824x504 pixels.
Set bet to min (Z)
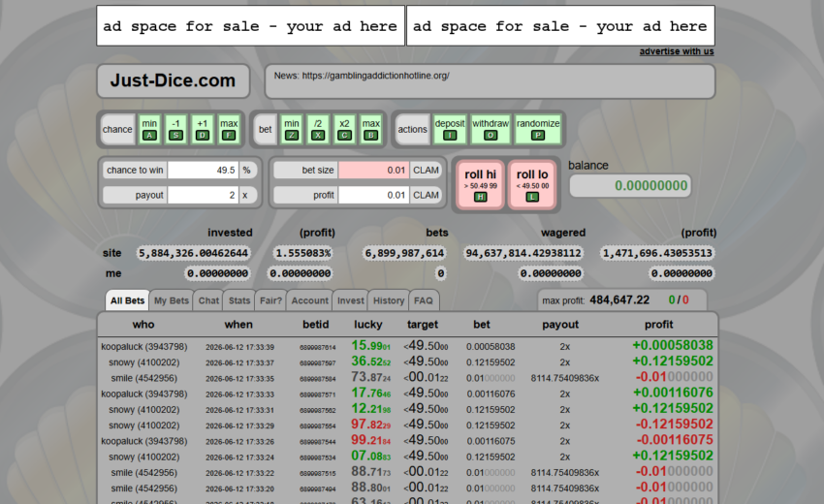click(292, 129)
